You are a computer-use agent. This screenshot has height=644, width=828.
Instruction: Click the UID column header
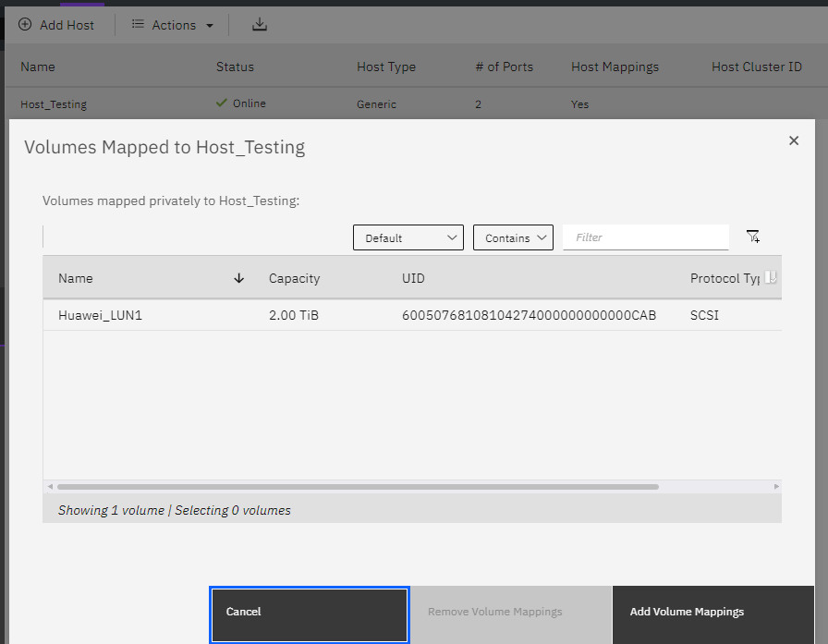(x=413, y=278)
